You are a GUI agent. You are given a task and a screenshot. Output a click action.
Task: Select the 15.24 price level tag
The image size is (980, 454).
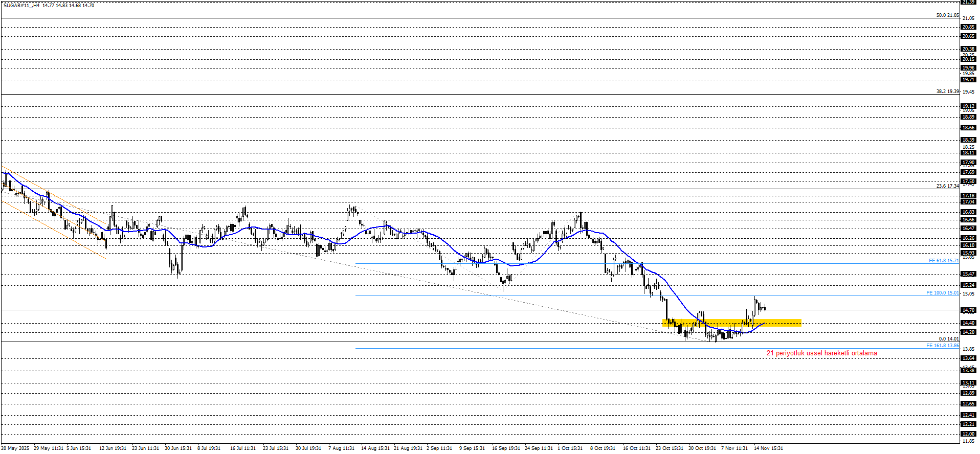click(968, 285)
